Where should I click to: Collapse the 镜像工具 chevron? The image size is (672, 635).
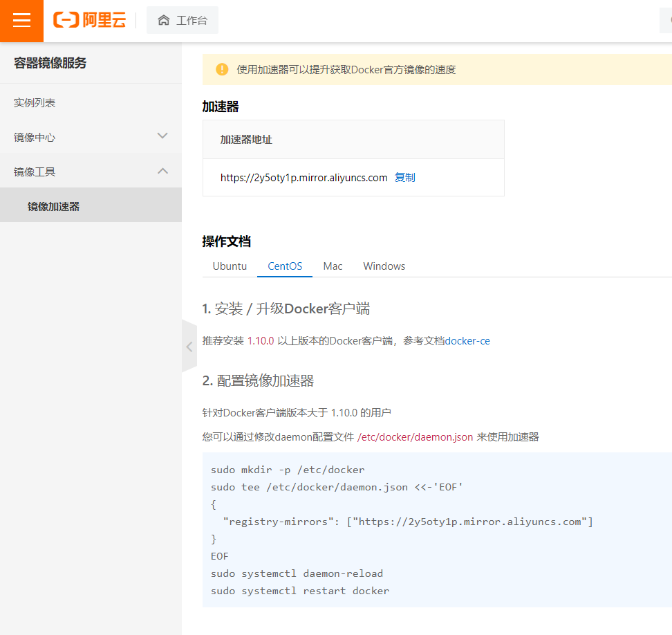pos(162,171)
